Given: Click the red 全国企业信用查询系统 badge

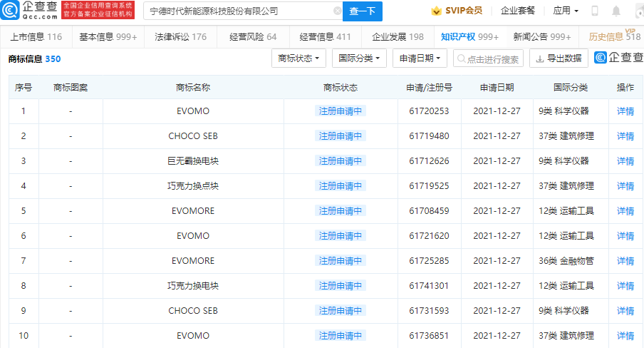Looking at the screenshot, I should 98,10.
